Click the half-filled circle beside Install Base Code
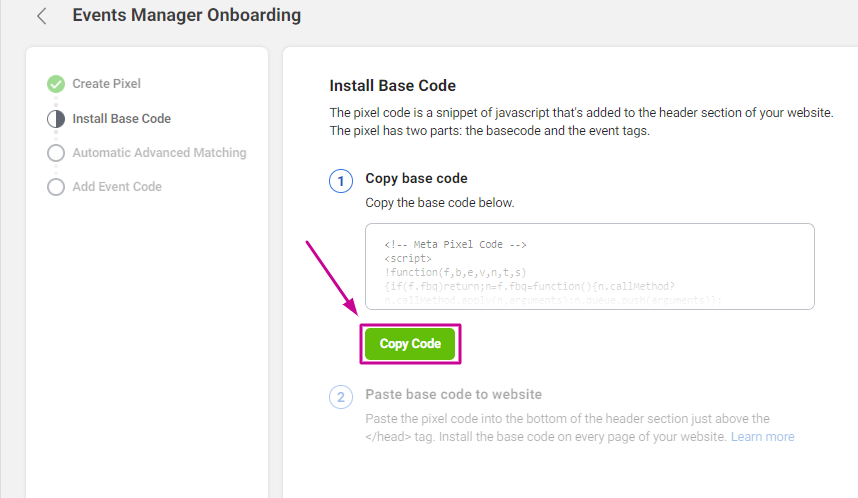This screenshot has height=498, width=858. [x=56, y=119]
